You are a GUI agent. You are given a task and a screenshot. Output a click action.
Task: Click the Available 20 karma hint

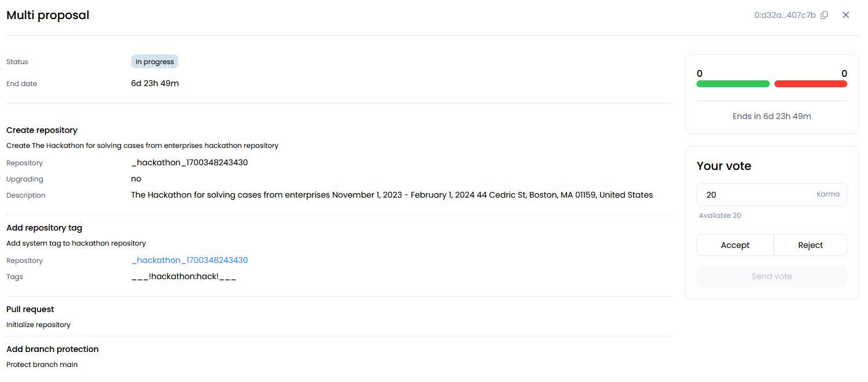720,216
